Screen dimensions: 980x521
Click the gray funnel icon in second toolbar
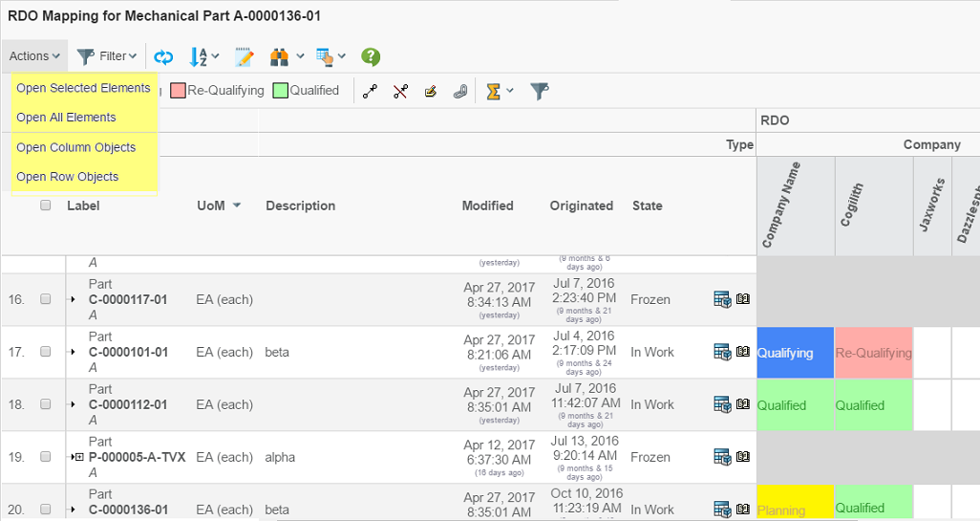coord(540,91)
